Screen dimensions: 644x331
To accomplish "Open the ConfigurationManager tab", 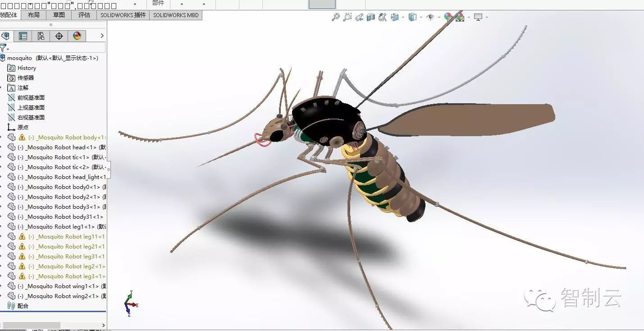I will (x=41, y=36).
